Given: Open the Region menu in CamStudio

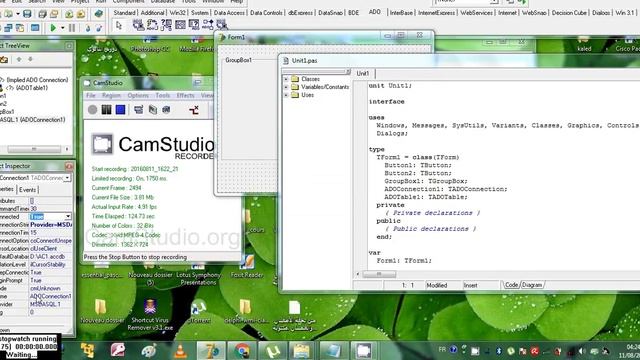Looking at the screenshot, I should (x=111, y=95).
